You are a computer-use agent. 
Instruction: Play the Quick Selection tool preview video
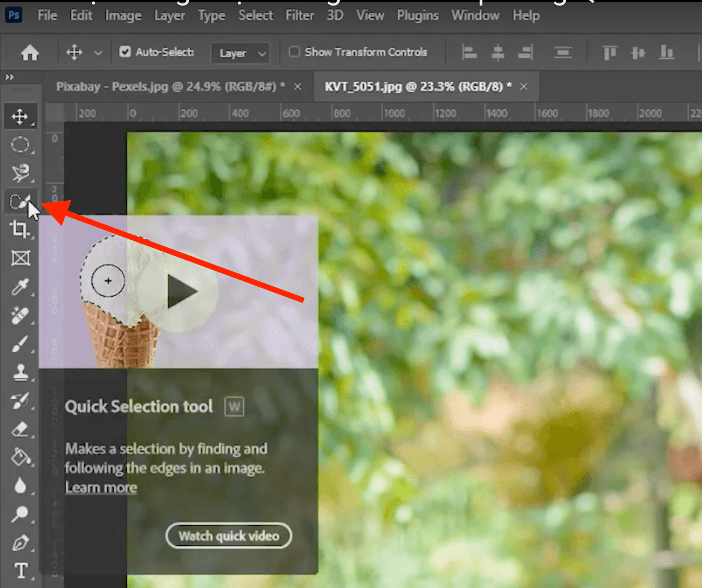click(181, 291)
